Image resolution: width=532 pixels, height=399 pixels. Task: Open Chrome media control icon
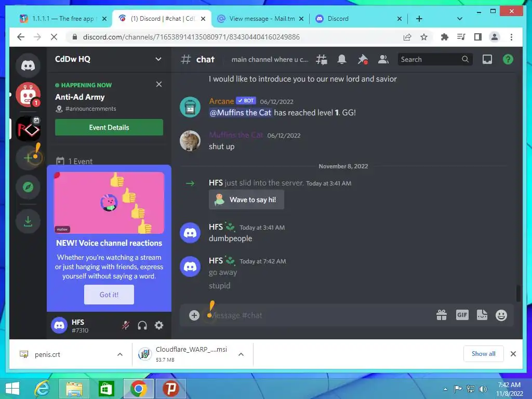click(461, 37)
